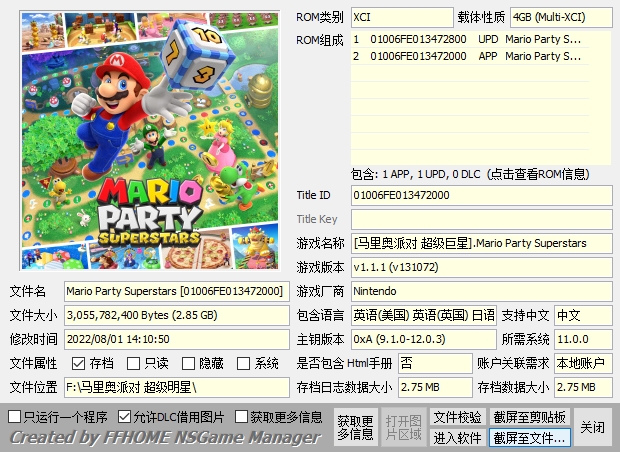Save screenshot with 截屏至文件 button
Viewport: 620px width, 452px height.
point(529,438)
